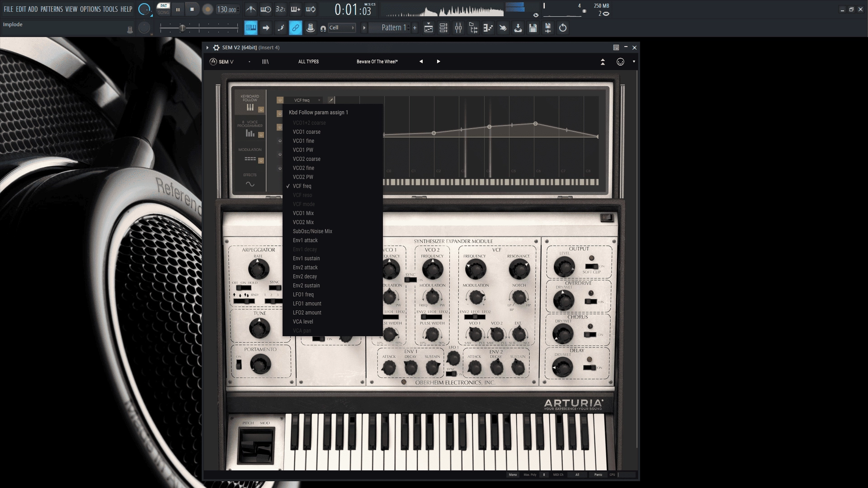This screenshot has height=488, width=868.
Task: Click the circular arrow undo history icon
Action: [563, 28]
